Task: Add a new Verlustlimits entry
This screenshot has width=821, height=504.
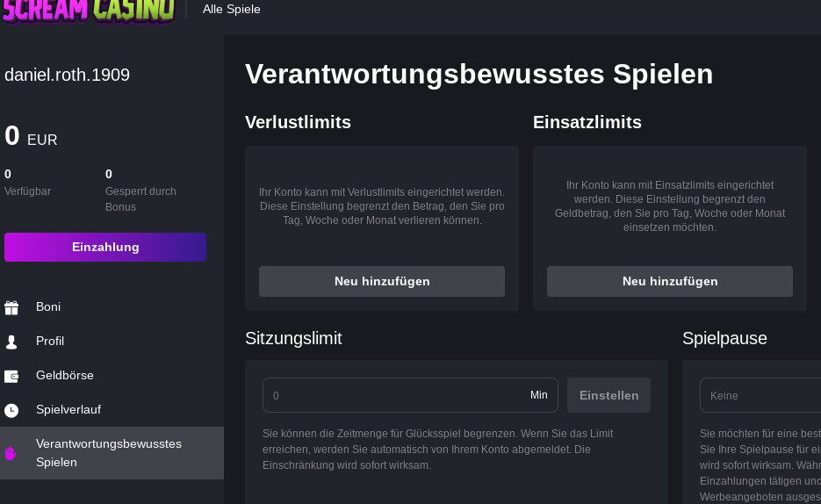Action: coord(382,282)
